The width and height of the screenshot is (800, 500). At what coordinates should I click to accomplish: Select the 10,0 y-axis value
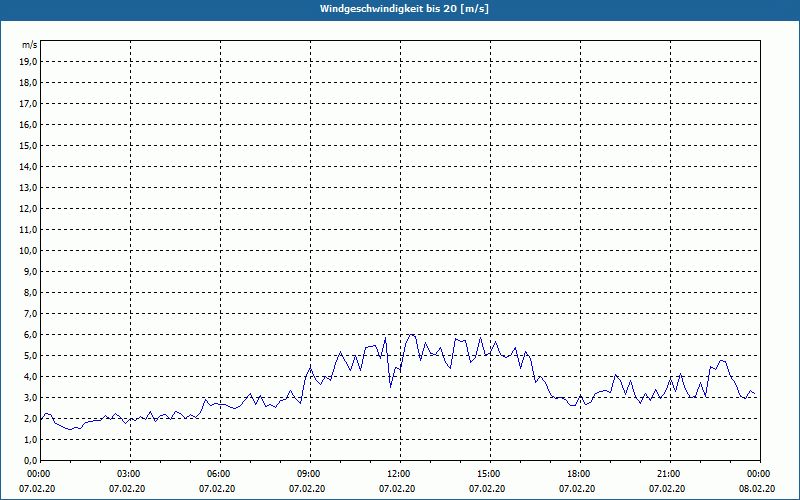28,251
